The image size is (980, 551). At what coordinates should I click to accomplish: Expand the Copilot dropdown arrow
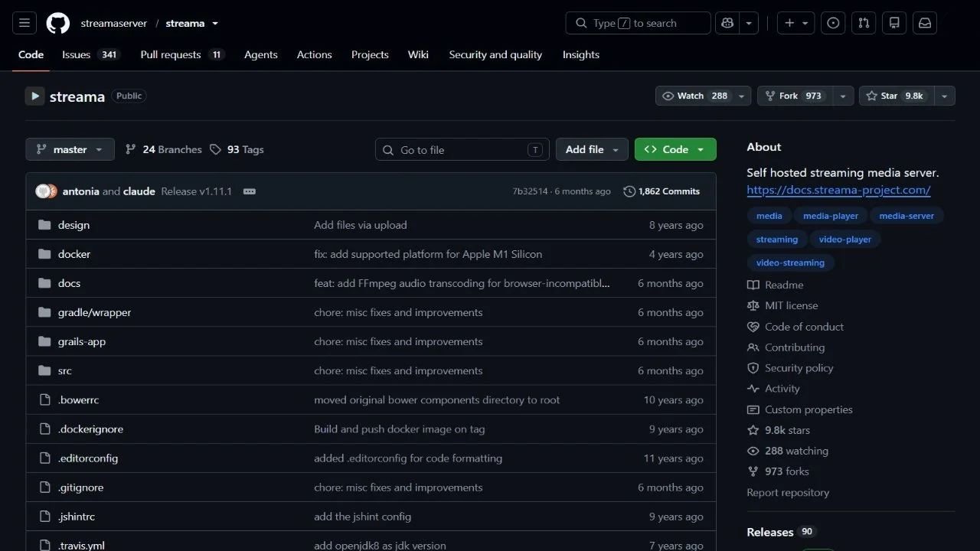749,23
